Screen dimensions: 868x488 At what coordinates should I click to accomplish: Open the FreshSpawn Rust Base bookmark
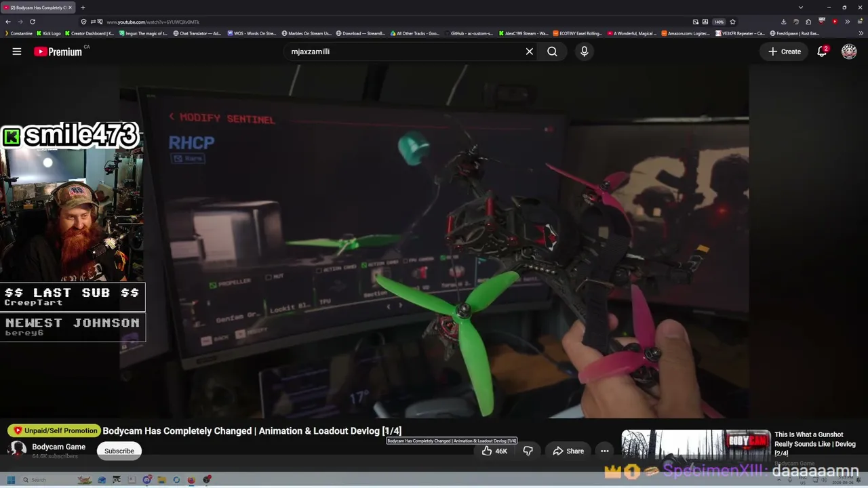pos(794,33)
